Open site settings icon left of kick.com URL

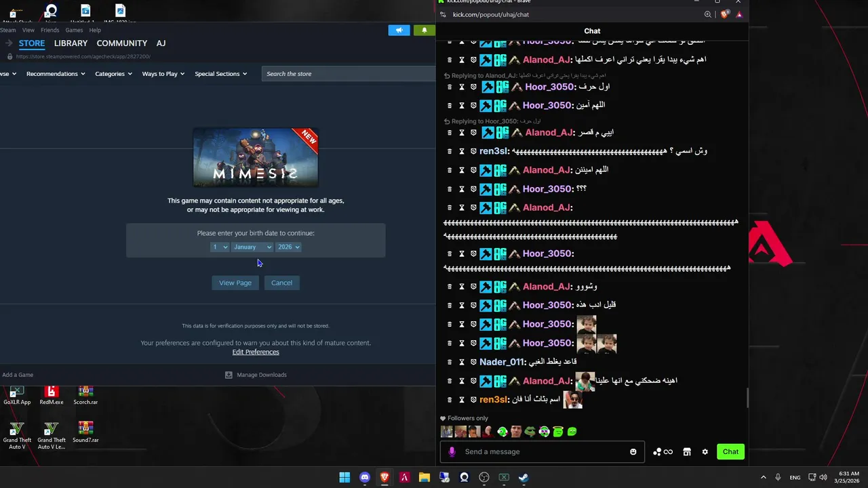pos(443,14)
